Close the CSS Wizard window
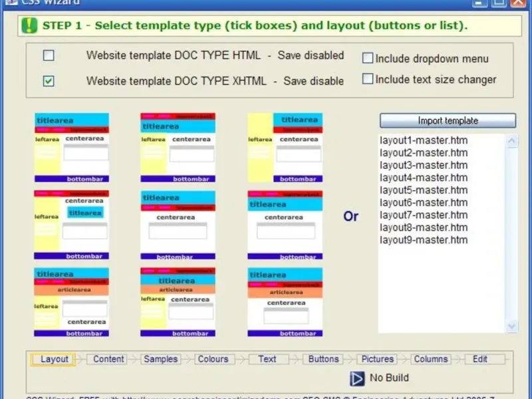Viewport: 532px width, 399px height. (x=518, y=3)
